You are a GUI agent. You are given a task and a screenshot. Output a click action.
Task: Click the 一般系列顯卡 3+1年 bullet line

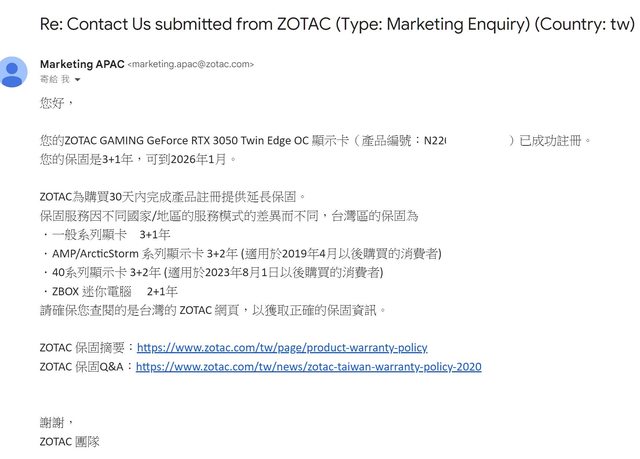coord(107,234)
